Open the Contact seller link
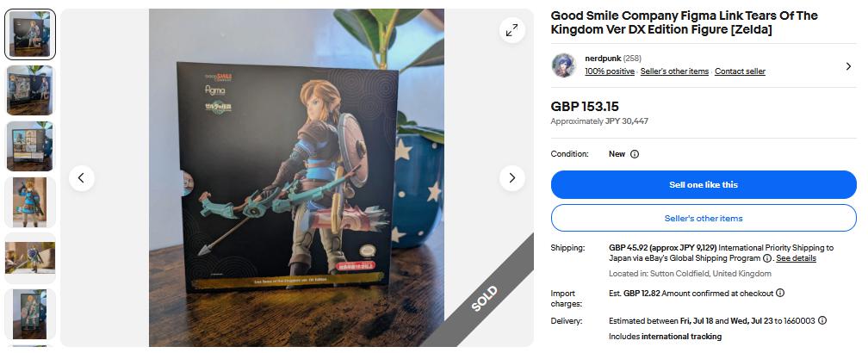The width and height of the screenshot is (868, 353). (x=741, y=71)
